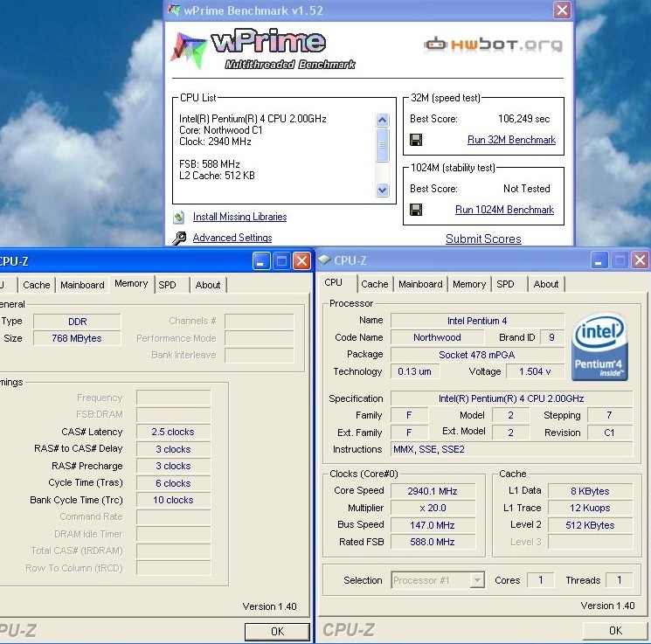The height and width of the screenshot is (644, 651).
Task: Click OK in left CPU-Z window
Action: tap(277, 632)
